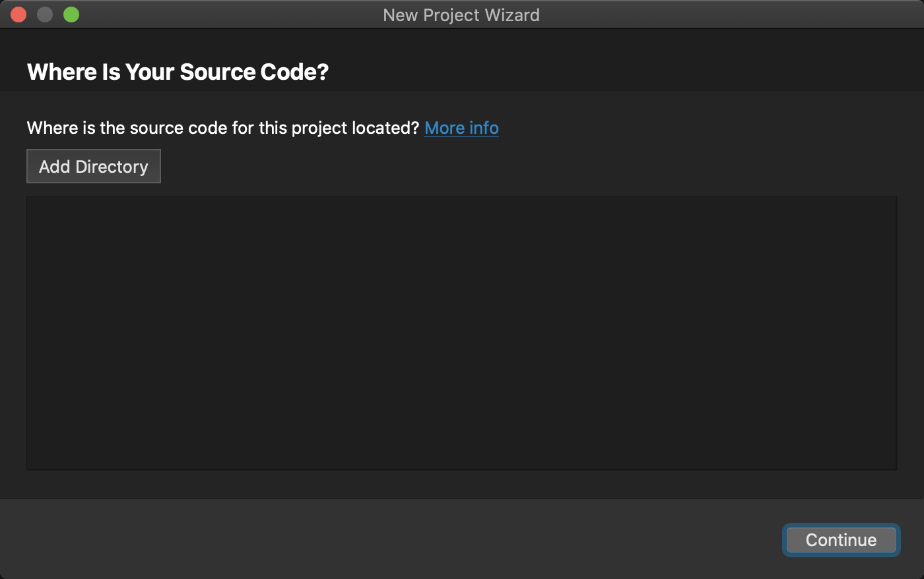Screen dimensions: 924x579
Task: Close the New Project Wizard window
Action: click(18, 15)
